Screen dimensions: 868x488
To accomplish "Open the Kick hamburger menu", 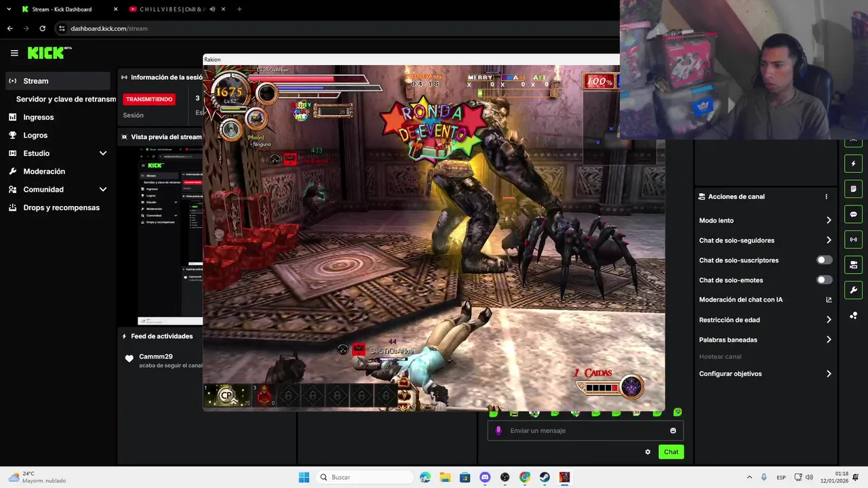I will (14, 53).
